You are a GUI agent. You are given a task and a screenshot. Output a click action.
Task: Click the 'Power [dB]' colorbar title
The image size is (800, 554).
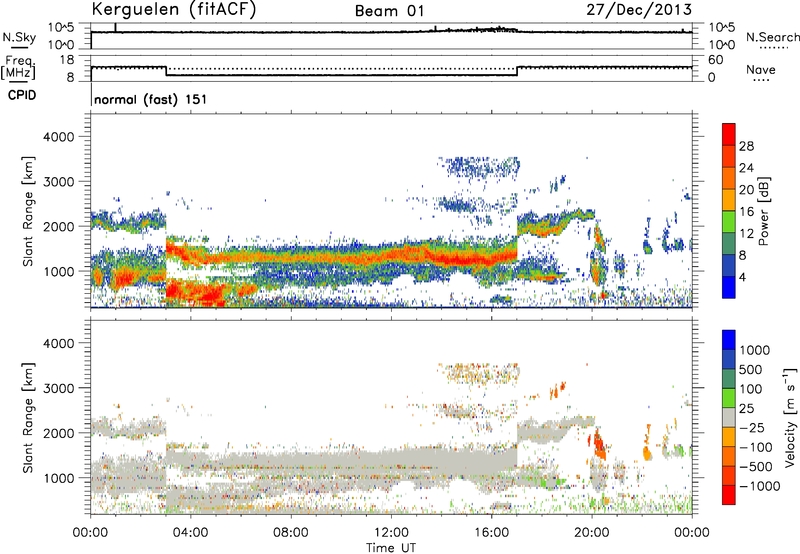click(x=764, y=211)
